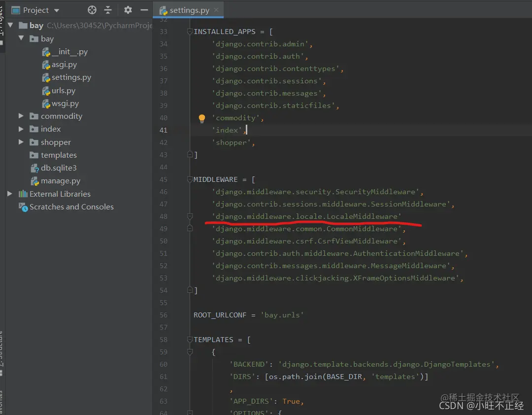Click the asgi.py Python file icon
Image resolution: width=532 pixels, height=415 pixels.
[x=46, y=65]
